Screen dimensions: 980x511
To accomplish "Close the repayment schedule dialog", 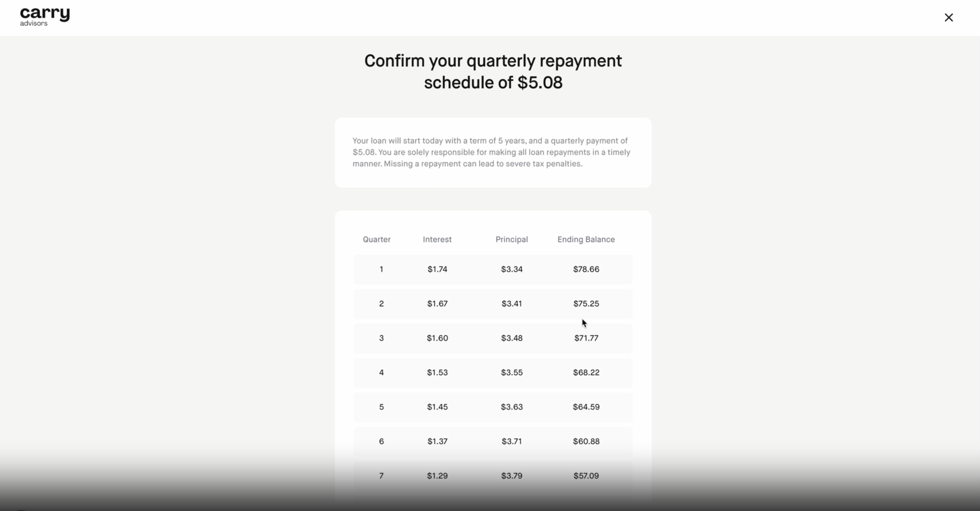I will (949, 17).
